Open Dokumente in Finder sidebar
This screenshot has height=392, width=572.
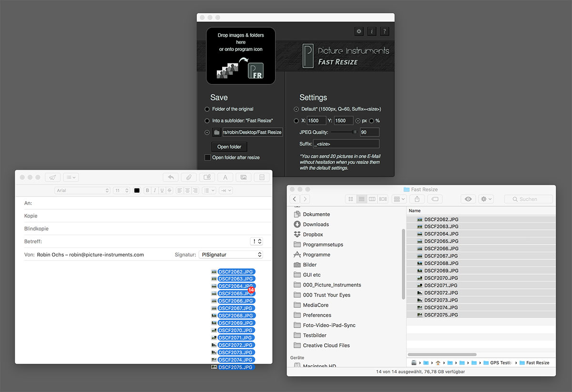(316, 214)
